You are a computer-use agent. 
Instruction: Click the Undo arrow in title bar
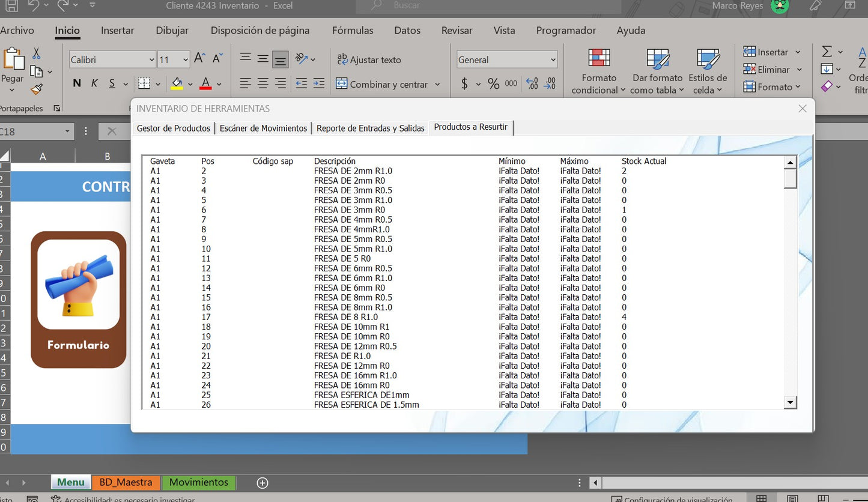click(34, 6)
